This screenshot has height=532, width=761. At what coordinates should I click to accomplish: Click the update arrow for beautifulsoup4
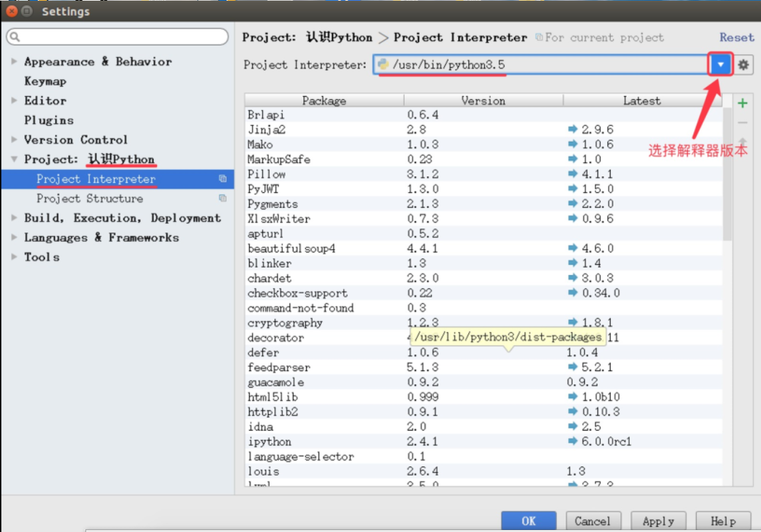(x=573, y=248)
